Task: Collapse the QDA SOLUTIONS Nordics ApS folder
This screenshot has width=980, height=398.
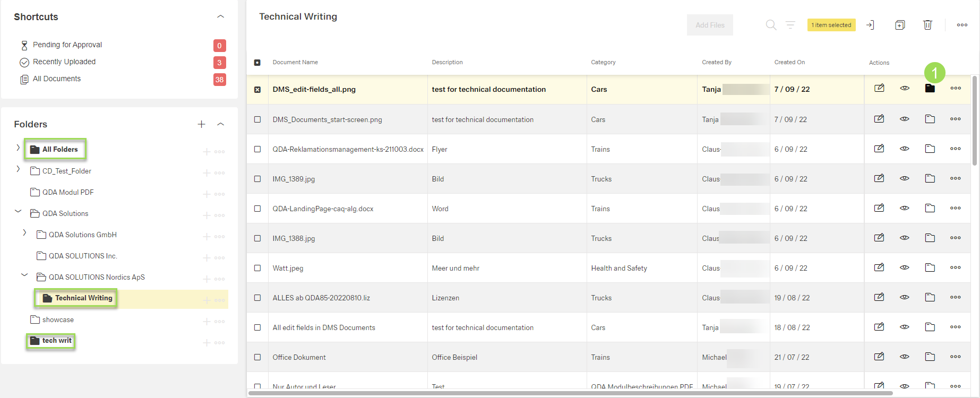Action: tap(24, 275)
